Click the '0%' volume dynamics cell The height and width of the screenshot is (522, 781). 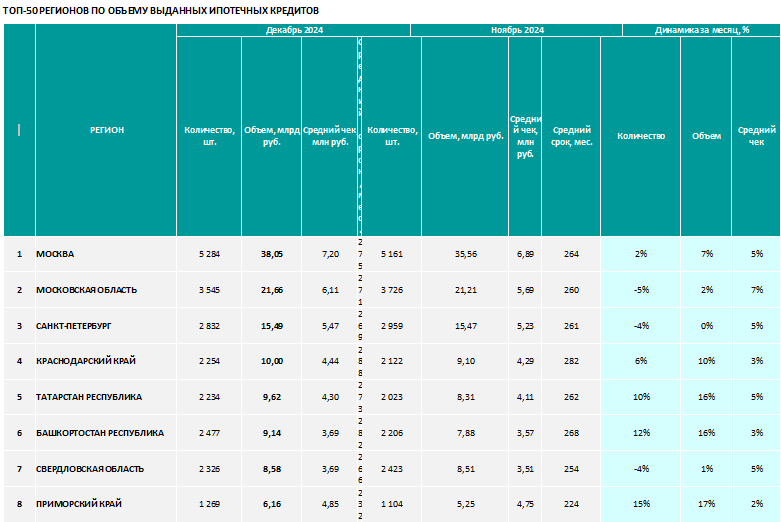pyautogui.click(x=706, y=326)
